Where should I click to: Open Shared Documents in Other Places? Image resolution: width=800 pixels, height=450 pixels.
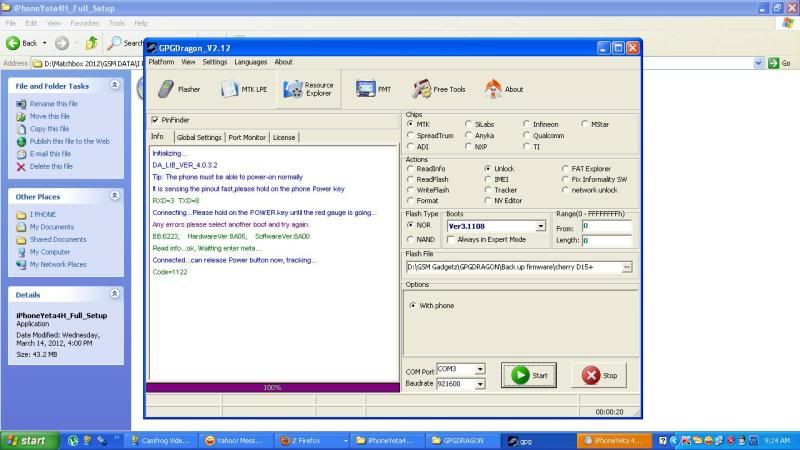click(x=58, y=239)
